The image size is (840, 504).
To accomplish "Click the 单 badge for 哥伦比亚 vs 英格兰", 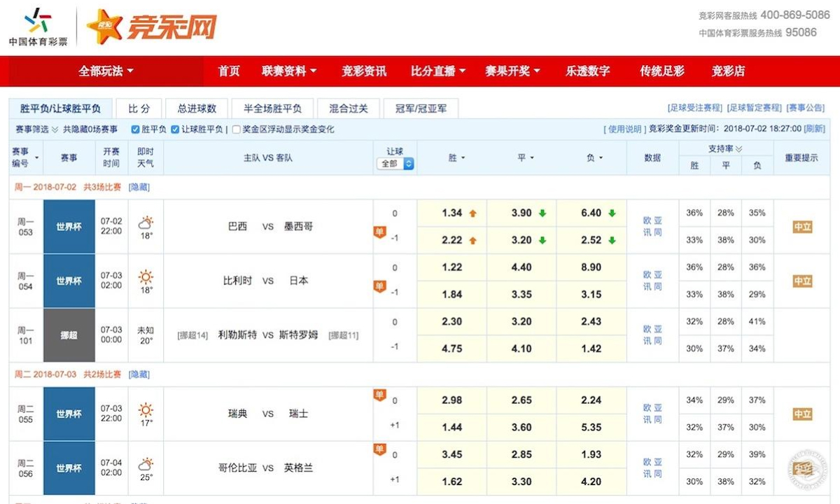I will tap(379, 449).
